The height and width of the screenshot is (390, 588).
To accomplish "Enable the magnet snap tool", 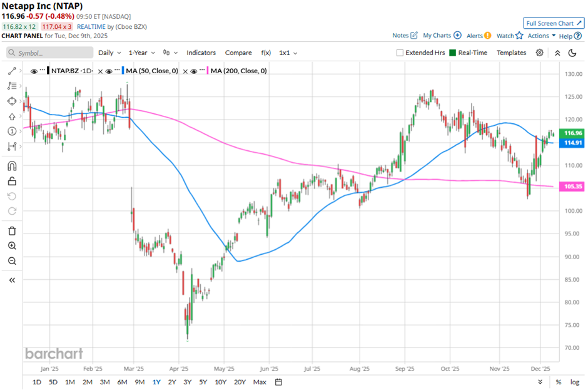I will coord(12,166).
